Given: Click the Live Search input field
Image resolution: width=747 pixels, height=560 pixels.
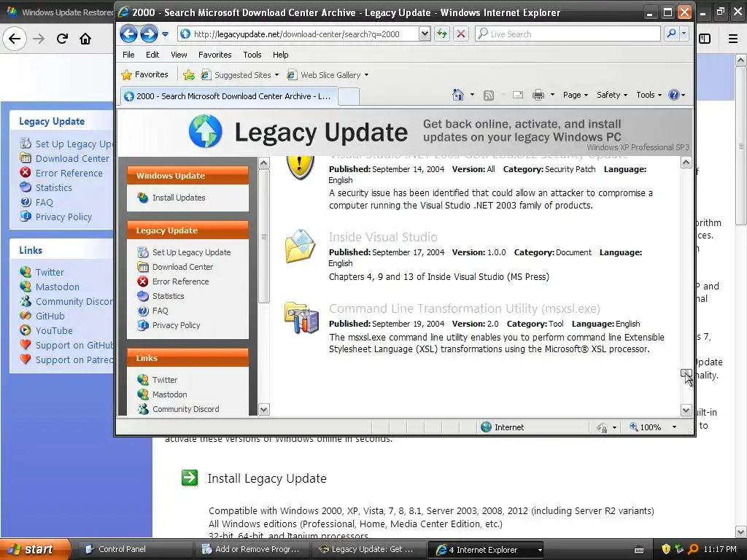Looking at the screenshot, I should pos(568,34).
